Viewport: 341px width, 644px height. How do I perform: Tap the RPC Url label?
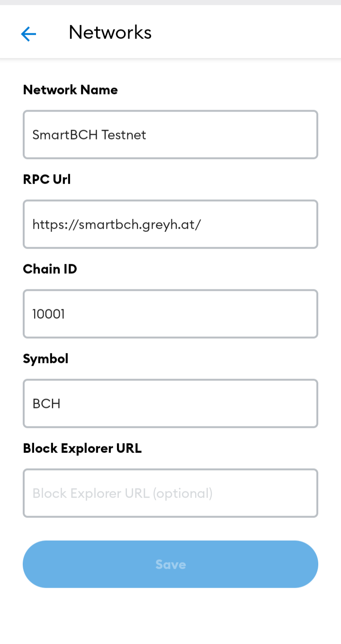(x=46, y=179)
